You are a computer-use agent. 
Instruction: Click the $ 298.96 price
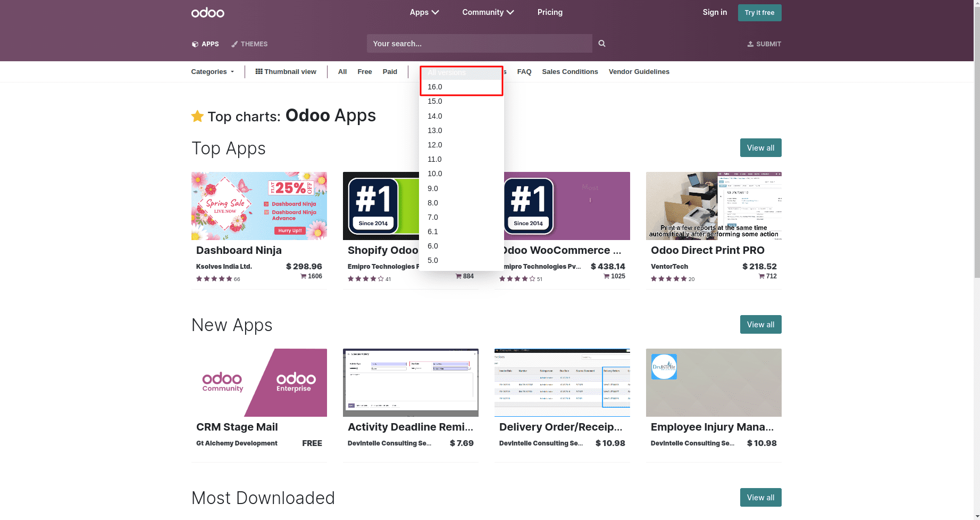[304, 267]
